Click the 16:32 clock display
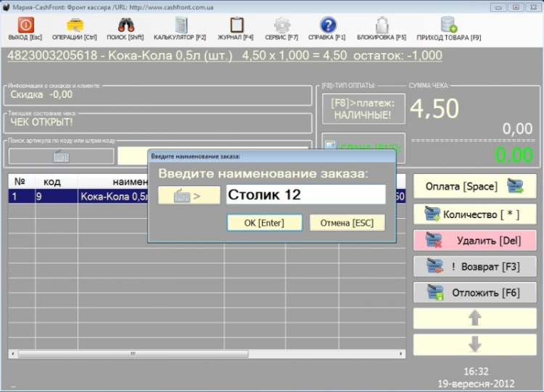544x392 pixels. (x=476, y=372)
